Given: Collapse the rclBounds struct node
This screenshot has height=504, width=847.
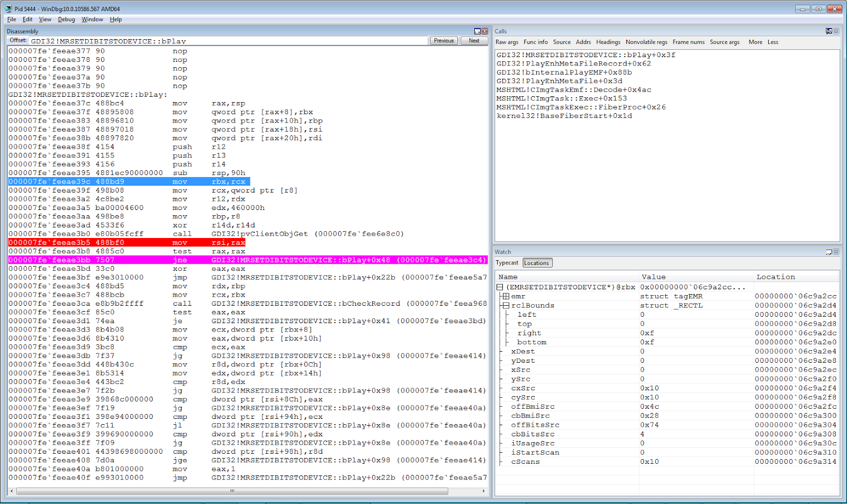Looking at the screenshot, I should (x=506, y=306).
